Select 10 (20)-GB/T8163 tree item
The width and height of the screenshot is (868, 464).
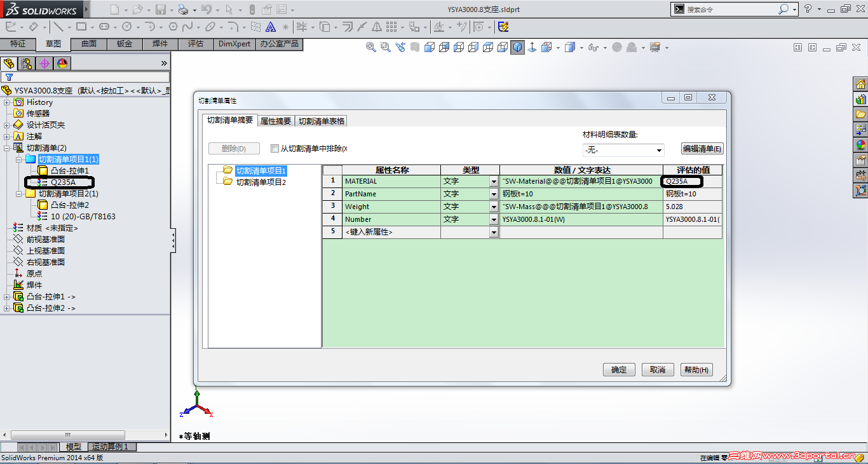click(83, 217)
